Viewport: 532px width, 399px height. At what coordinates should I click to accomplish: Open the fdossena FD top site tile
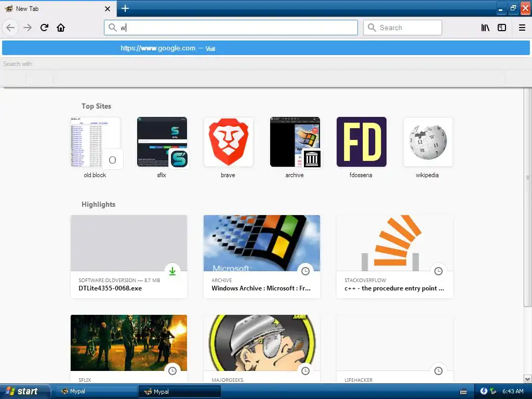tap(362, 142)
